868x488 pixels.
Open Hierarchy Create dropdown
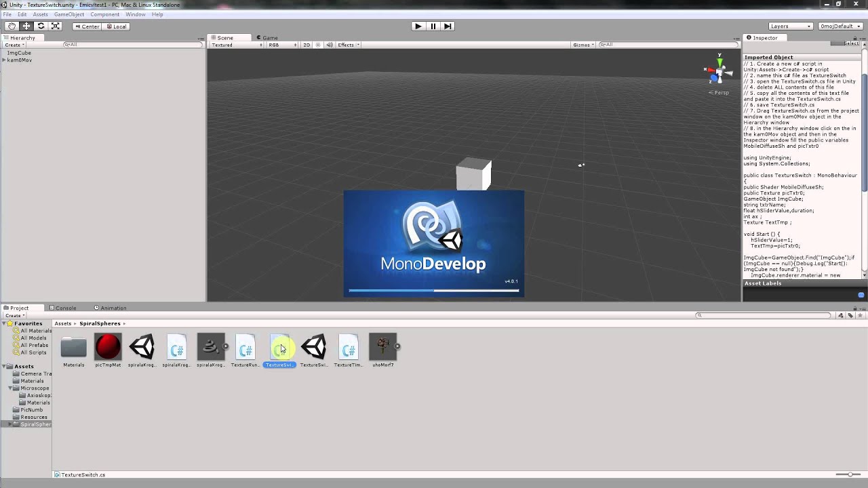[15, 45]
